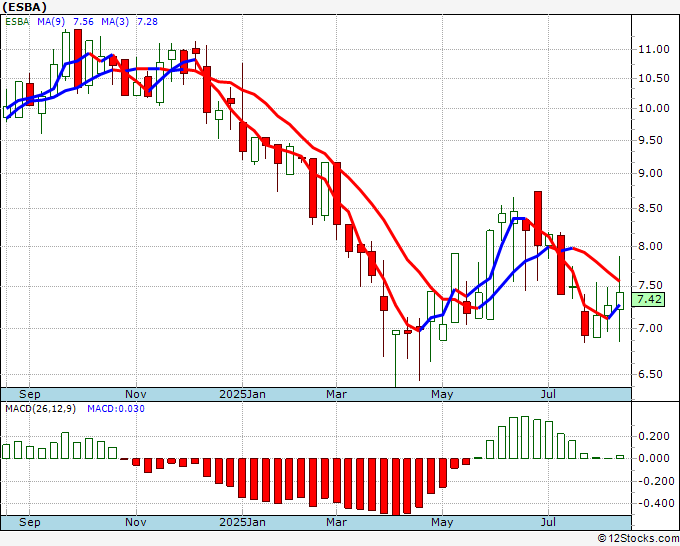Click Mar on the MACD time axis

coord(337,522)
